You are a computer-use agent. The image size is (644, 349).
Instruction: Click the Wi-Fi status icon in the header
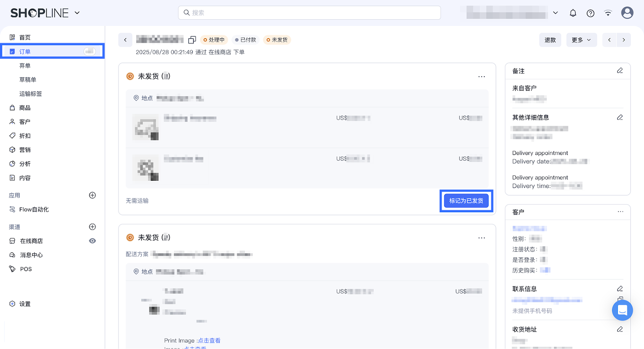608,13
